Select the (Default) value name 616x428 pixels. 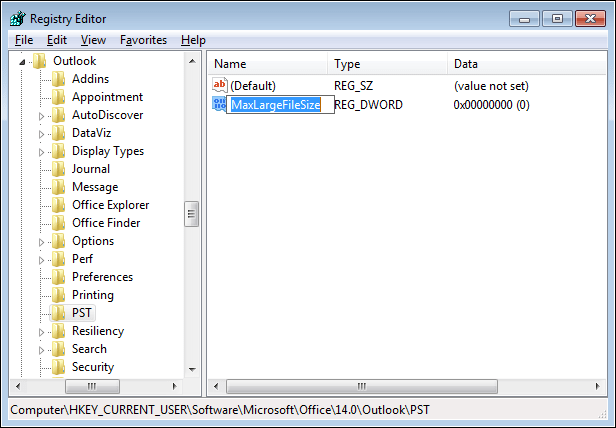pyautogui.click(x=253, y=86)
